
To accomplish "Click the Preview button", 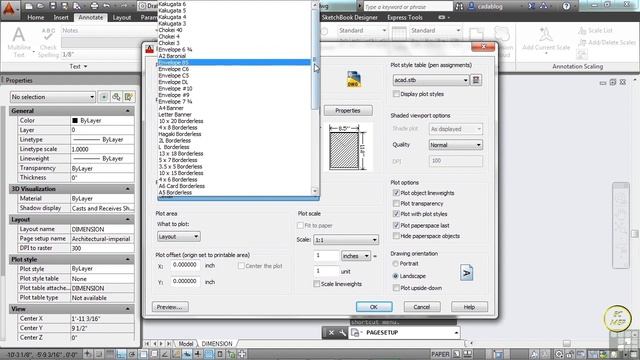I will click(x=170, y=307).
